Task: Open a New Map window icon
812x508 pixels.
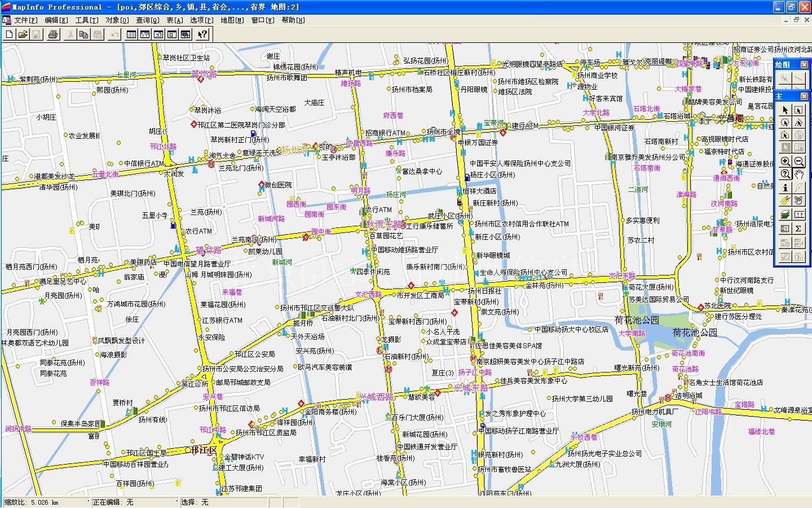Action: click(145, 34)
